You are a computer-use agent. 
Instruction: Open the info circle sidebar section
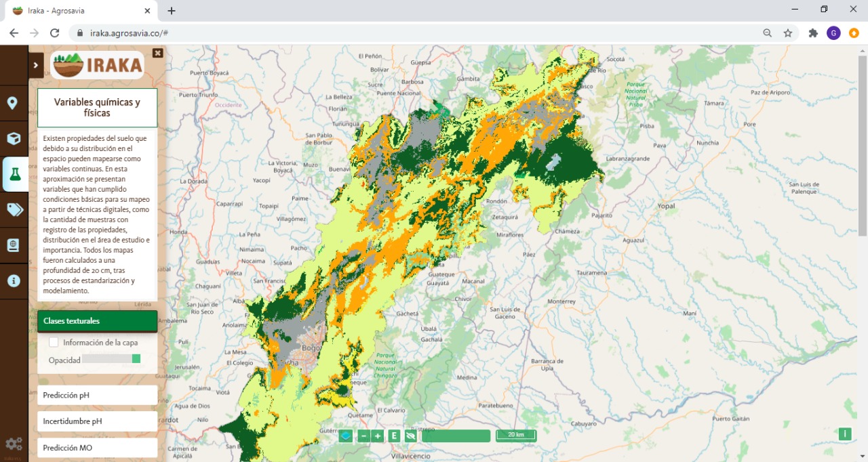(x=13, y=280)
